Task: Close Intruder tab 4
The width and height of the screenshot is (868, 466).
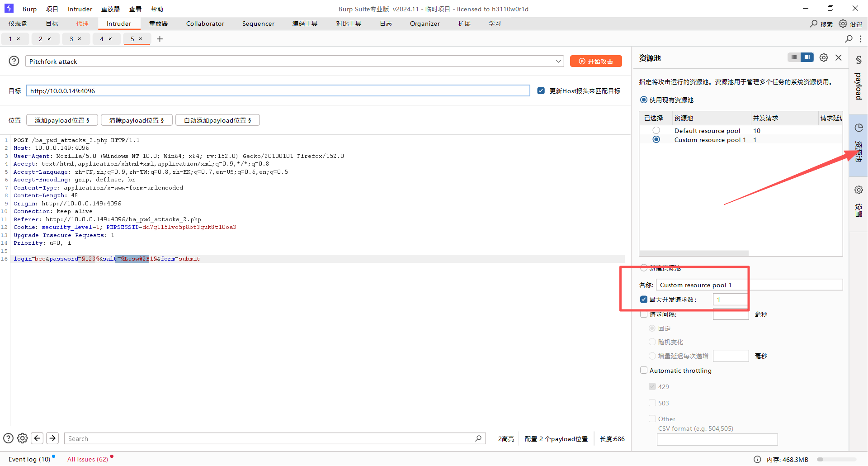Action: tap(110, 39)
